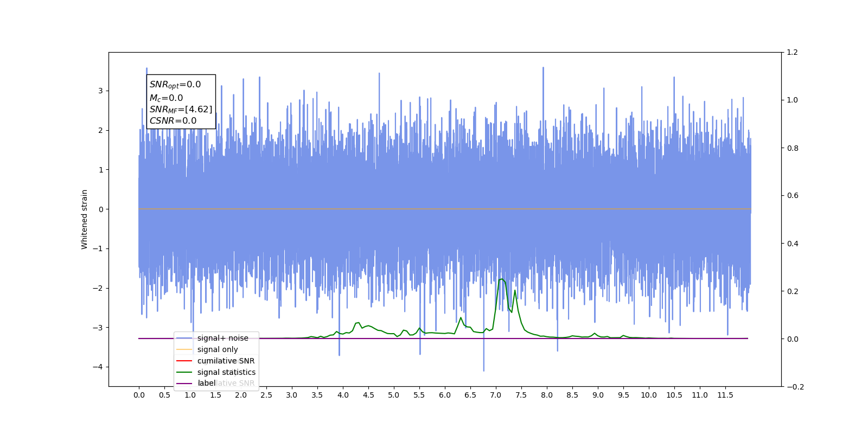Click x-axis tick label 7.0
Viewport: 868px width, 434px height.
(x=496, y=395)
